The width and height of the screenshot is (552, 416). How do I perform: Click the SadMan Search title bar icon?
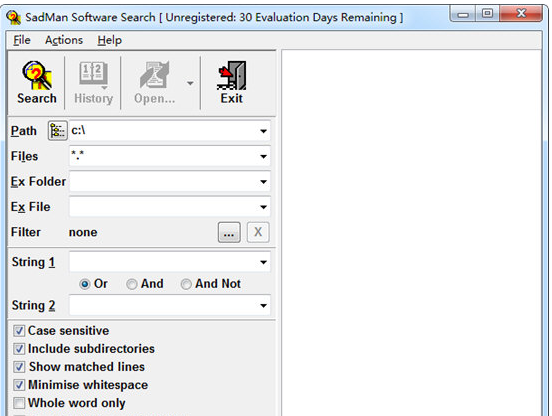point(13,17)
